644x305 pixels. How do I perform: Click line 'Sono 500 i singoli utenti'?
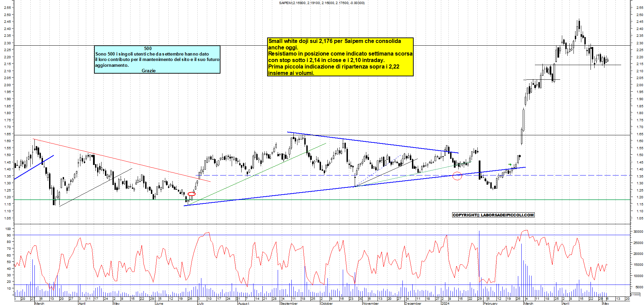click(152, 54)
